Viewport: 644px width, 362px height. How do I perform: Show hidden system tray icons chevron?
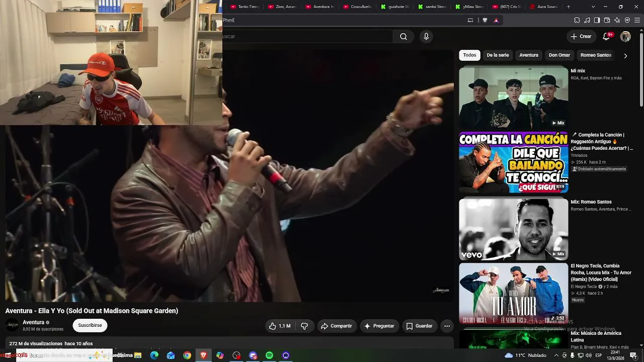[x=556, y=355]
